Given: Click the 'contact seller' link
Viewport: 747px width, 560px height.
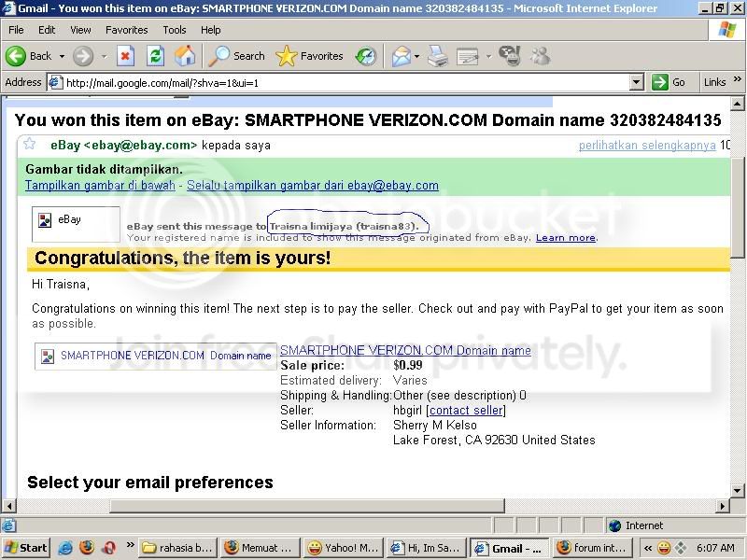Looking at the screenshot, I should coord(466,410).
